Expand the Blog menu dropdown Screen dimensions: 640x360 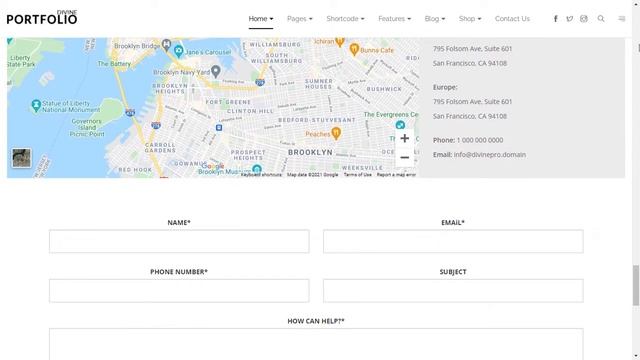tap(435, 19)
